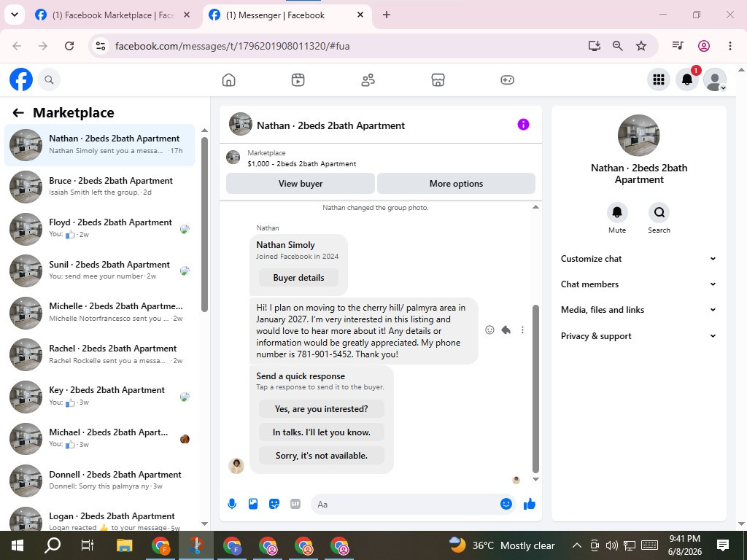
Task: Send a thumbs-up like
Action: click(x=530, y=504)
